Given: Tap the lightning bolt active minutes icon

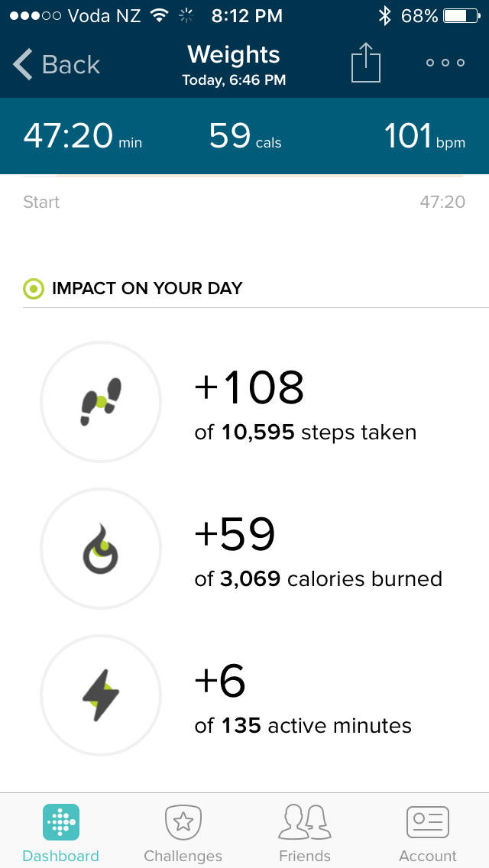Looking at the screenshot, I should pos(101,695).
